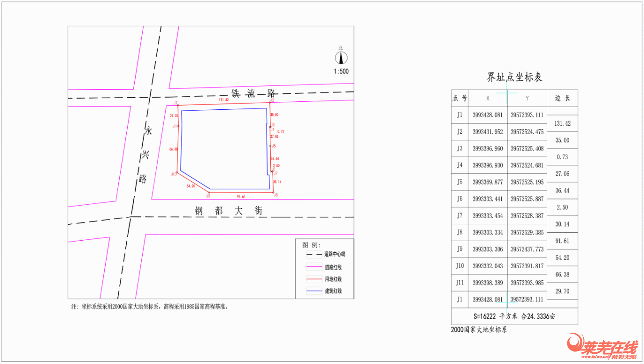The image size is (644, 364).
Task: Click the 道路红线 legend text
Action: tap(333, 267)
